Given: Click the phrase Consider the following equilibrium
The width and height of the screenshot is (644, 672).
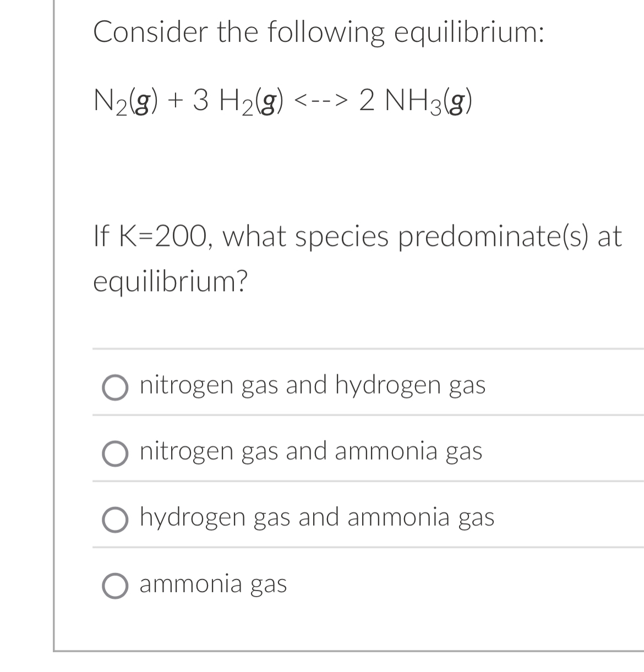Looking at the screenshot, I should pos(319,33).
